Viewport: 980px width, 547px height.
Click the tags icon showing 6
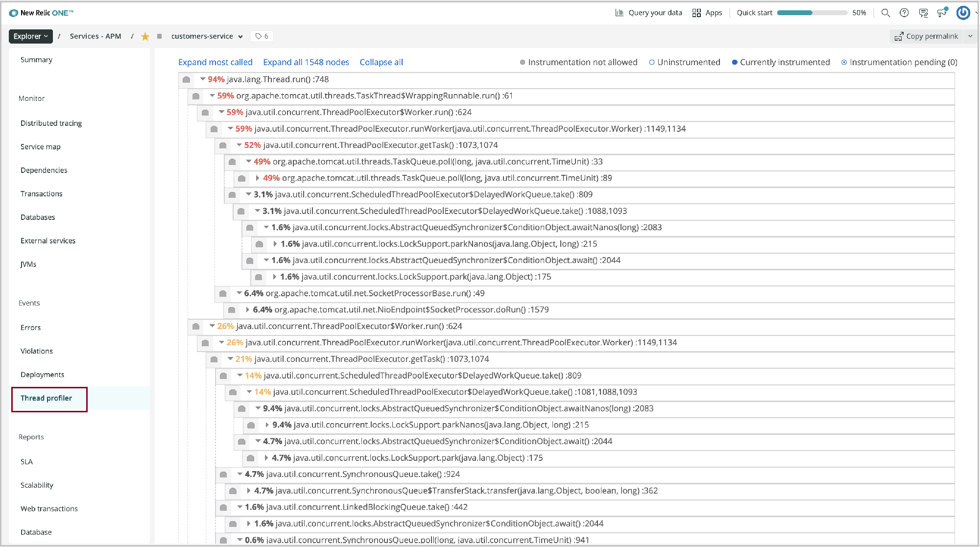(262, 36)
